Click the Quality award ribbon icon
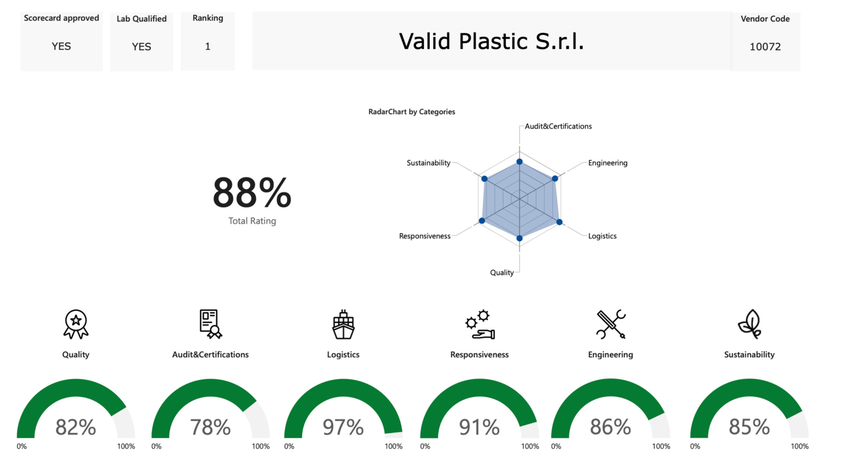The width and height of the screenshot is (868, 459). pyautogui.click(x=76, y=324)
